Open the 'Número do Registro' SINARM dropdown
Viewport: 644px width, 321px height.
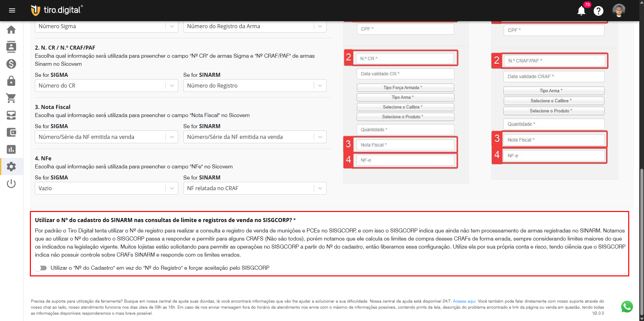[x=254, y=86]
